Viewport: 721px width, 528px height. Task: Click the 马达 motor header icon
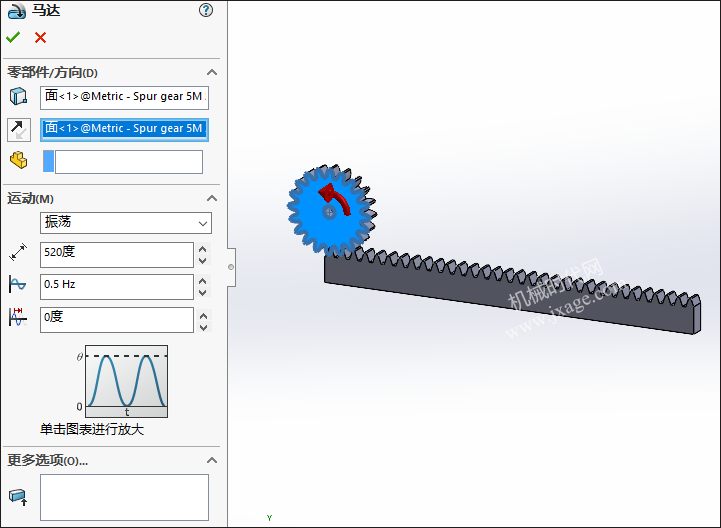[17, 11]
